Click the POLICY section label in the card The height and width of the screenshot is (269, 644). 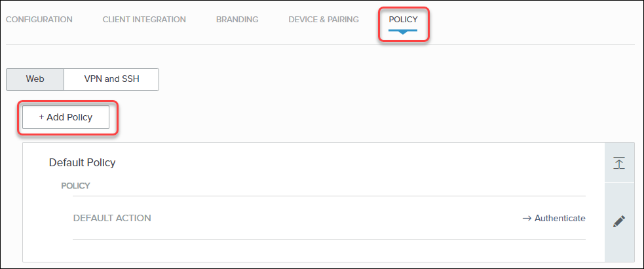tap(75, 185)
